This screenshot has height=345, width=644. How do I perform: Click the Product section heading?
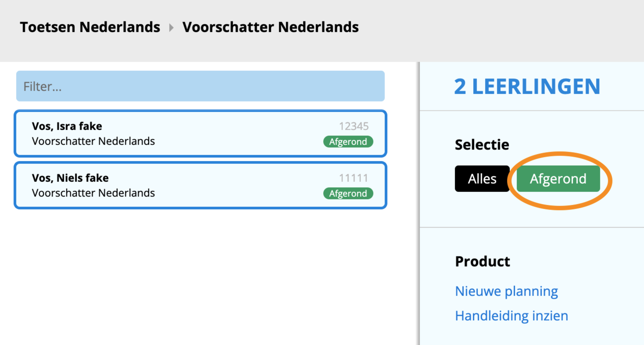[483, 261]
